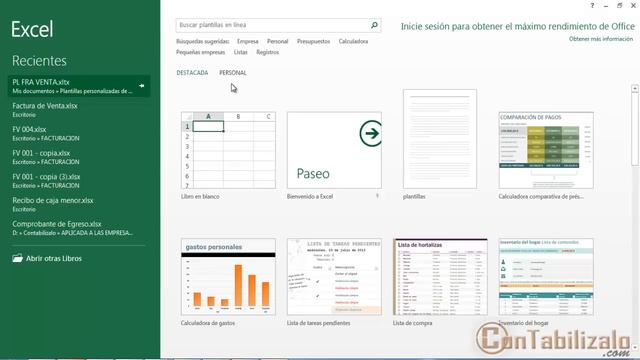Restore down the Excel window

[x=619, y=6]
